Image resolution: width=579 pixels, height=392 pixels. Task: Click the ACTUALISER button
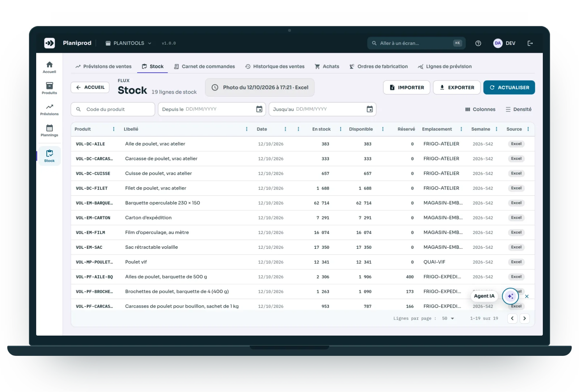coord(509,88)
